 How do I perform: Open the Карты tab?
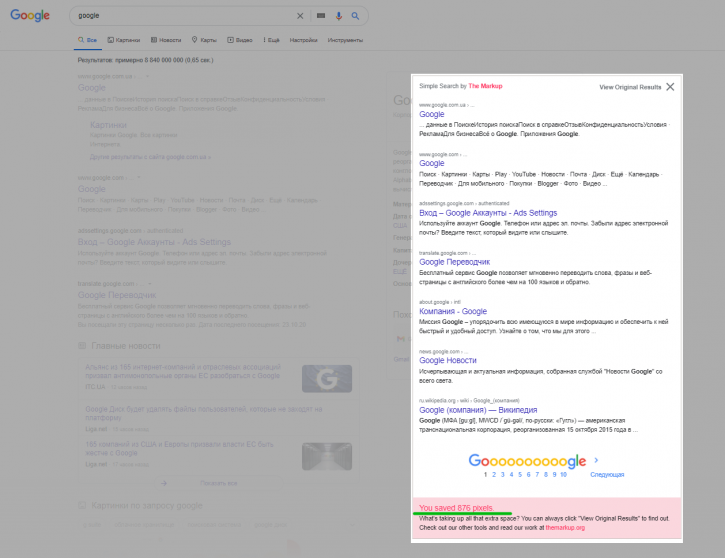(204, 40)
